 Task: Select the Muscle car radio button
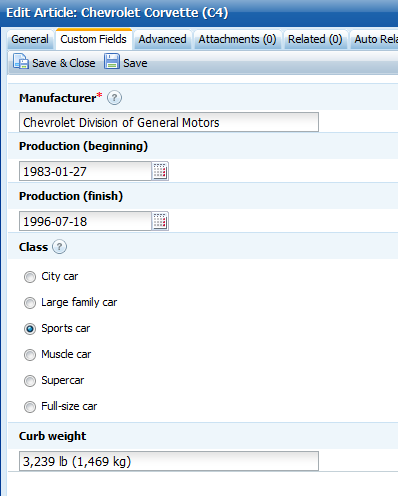[x=30, y=355]
